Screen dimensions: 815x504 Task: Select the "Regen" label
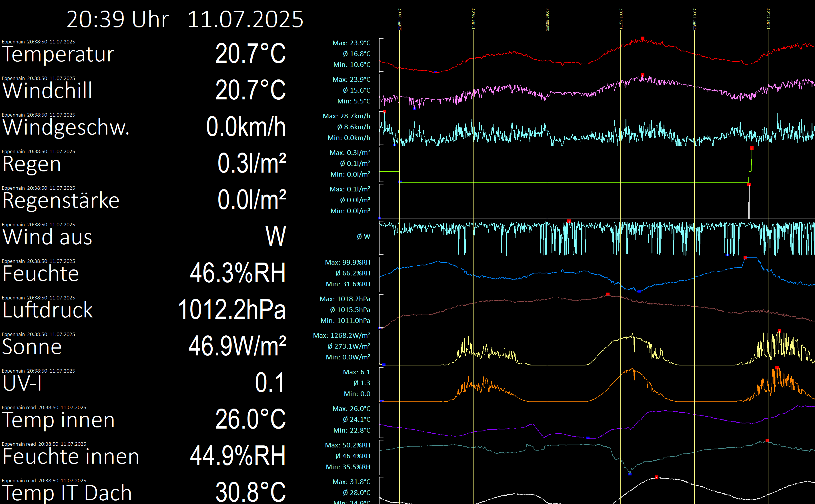coord(32,164)
